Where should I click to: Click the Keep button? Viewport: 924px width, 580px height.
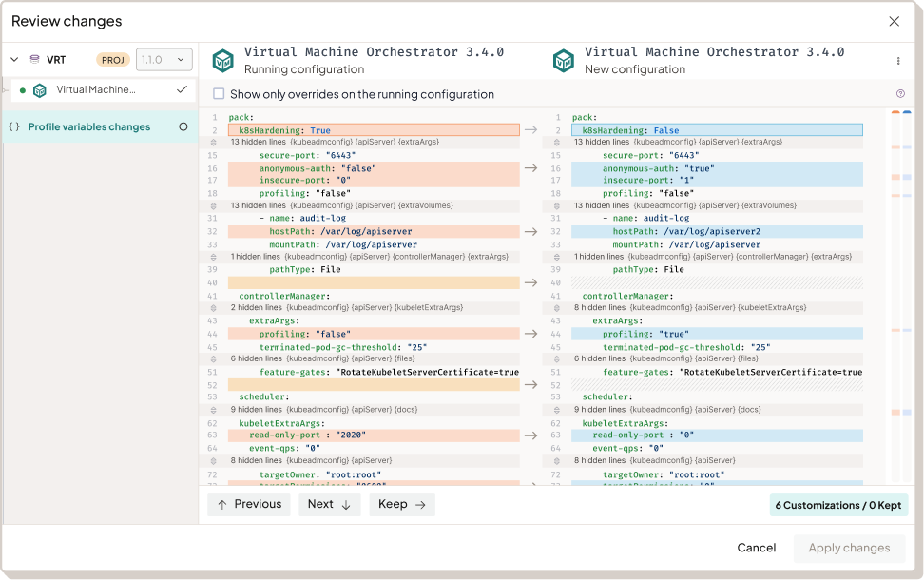click(402, 504)
